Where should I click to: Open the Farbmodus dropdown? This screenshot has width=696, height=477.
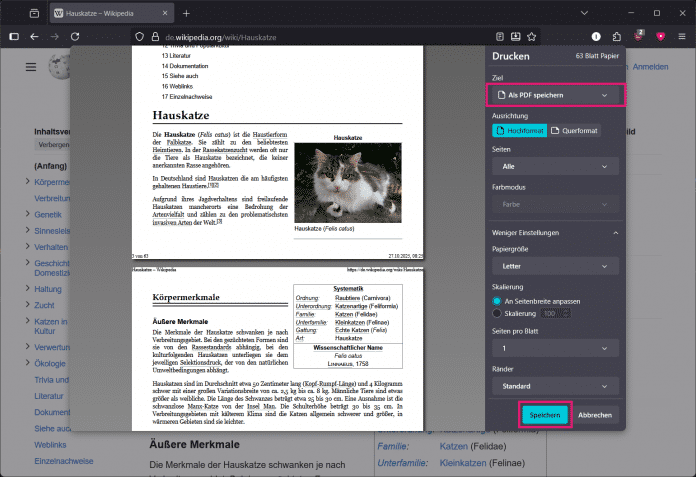pos(555,204)
